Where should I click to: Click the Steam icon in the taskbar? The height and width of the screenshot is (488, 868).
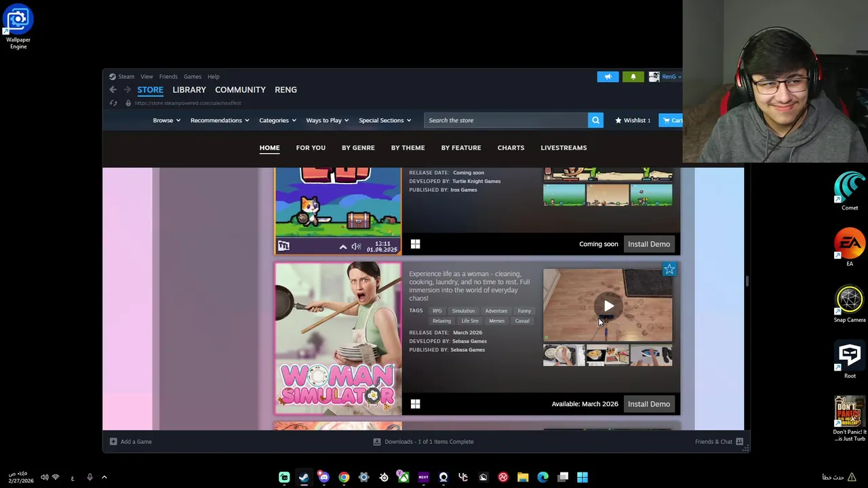tap(304, 477)
